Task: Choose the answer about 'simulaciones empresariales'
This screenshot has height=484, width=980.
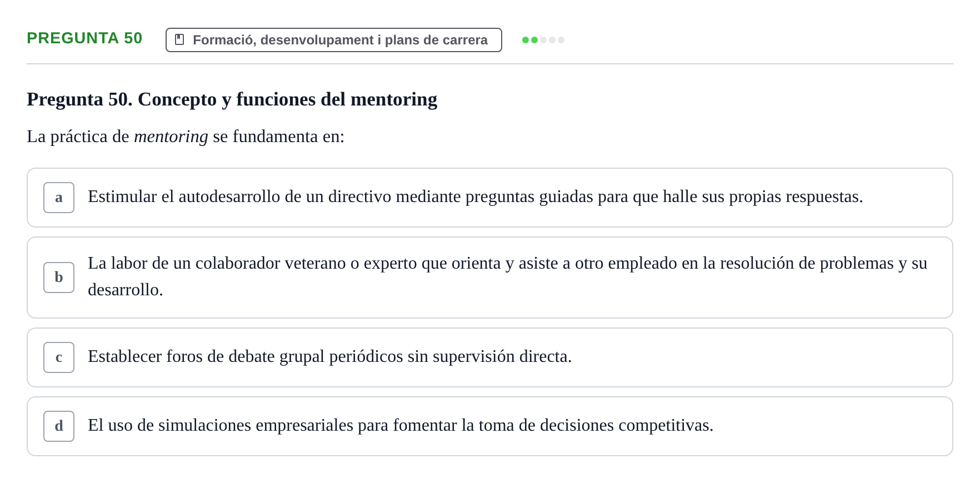Action: coord(490,426)
